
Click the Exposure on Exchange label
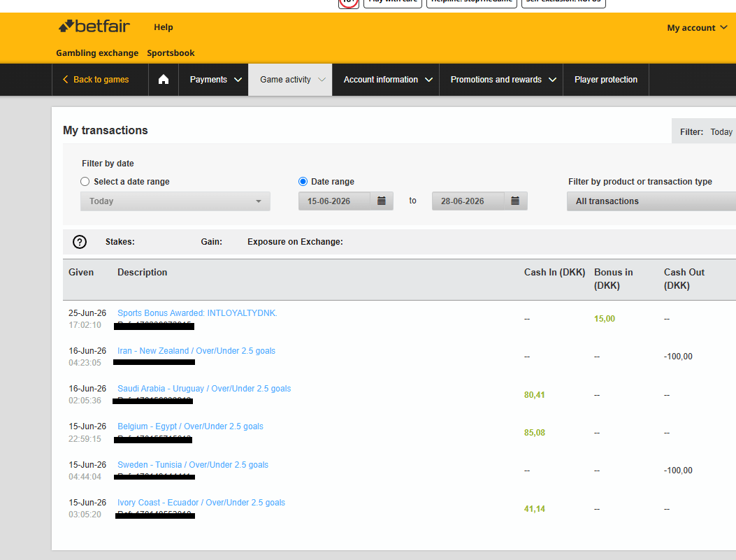coord(295,242)
